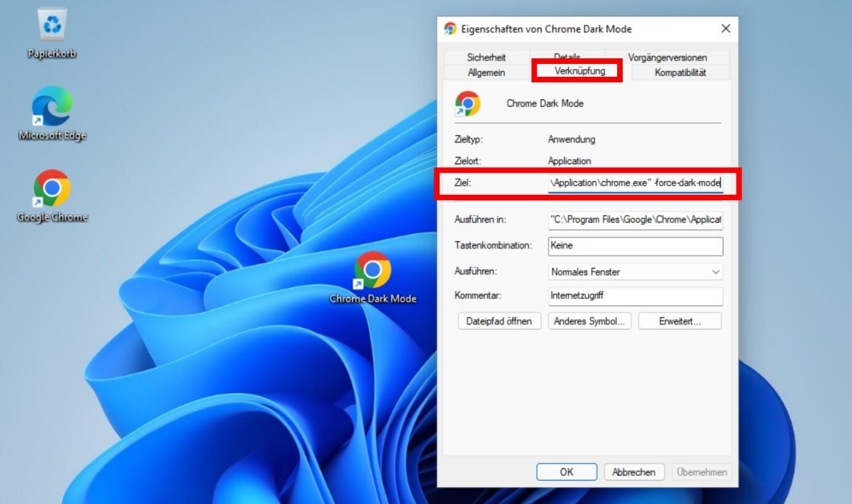The width and height of the screenshot is (852, 504).
Task: Click the Anderes Symbol button
Action: [589, 321]
